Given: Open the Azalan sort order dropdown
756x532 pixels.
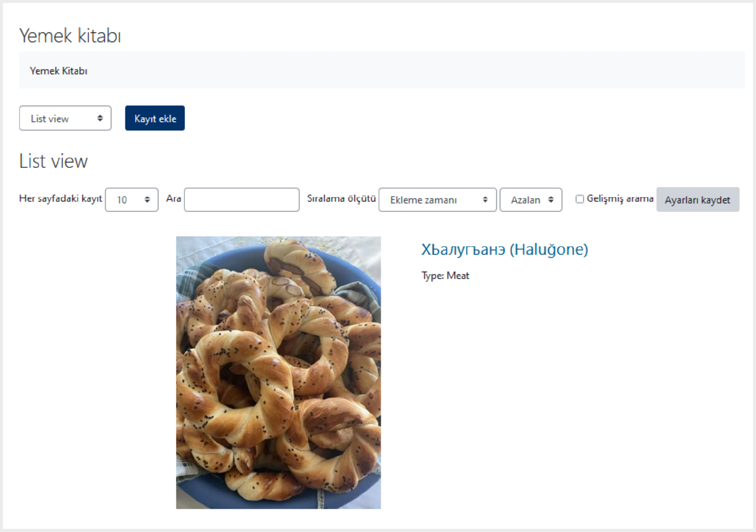Looking at the screenshot, I should click(x=531, y=200).
